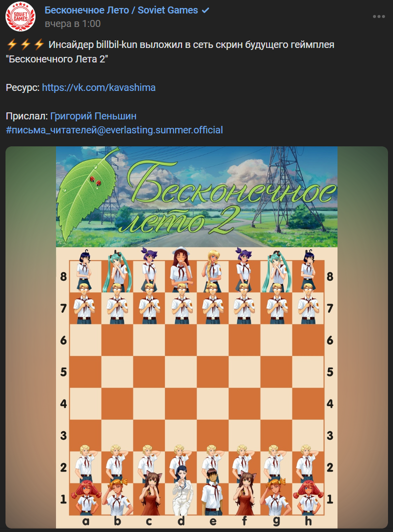
Task: Click the girl in white hat on d8
Action: tap(180, 269)
